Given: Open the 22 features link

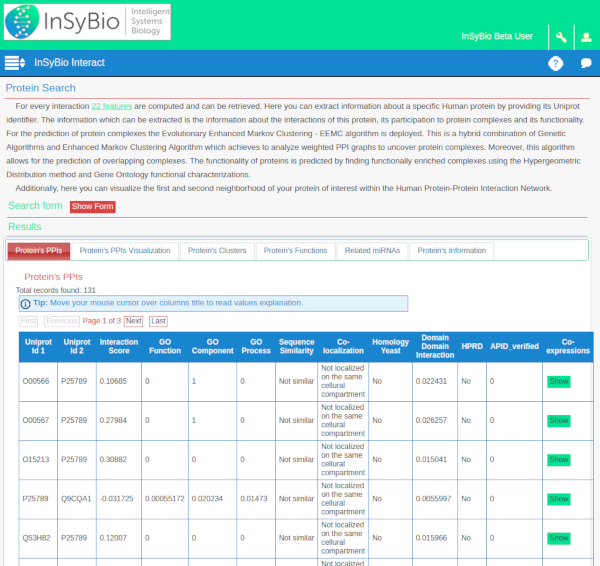Looking at the screenshot, I should point(112,105).
